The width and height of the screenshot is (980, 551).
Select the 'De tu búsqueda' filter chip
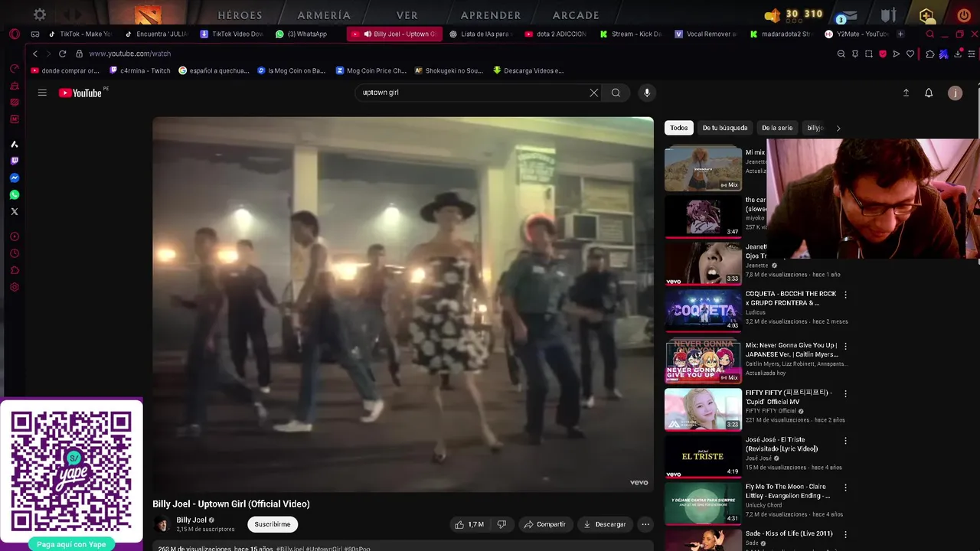pyautogui.click(x=725, y=128)
